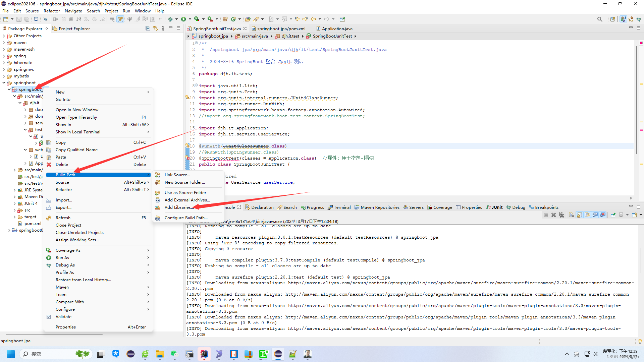Screen dimensions: 644x362
Task: Open File Explorer from the taskbar
Action: [x=160, y=354]
